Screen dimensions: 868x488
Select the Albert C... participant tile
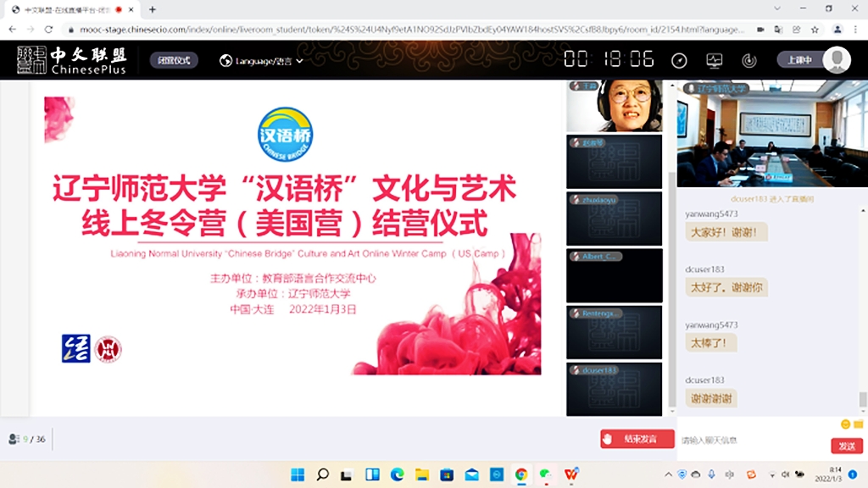(614, 276)
